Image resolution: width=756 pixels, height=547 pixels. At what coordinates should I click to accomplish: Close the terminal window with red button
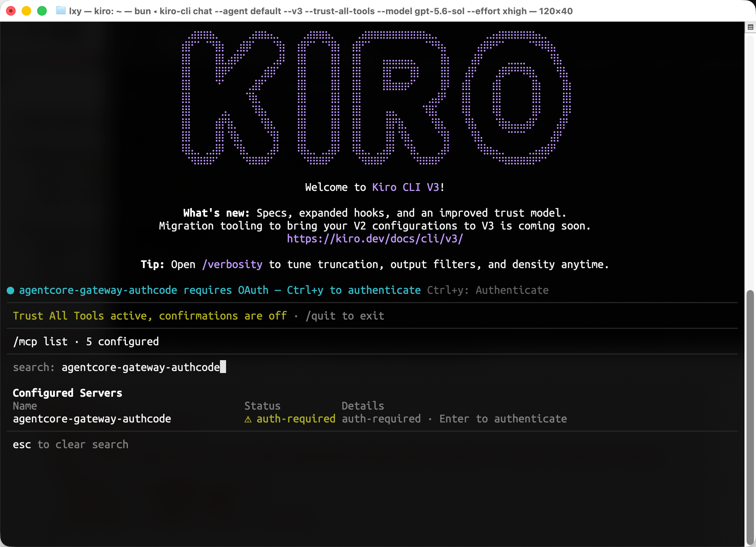11,11
